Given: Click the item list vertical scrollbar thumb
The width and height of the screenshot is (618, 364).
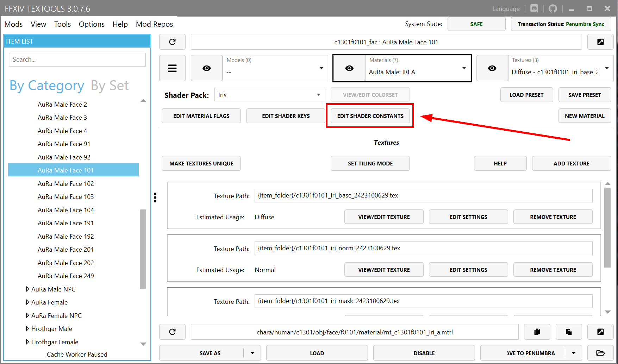Looking at the screenshot, I should (x=143, y=249).
